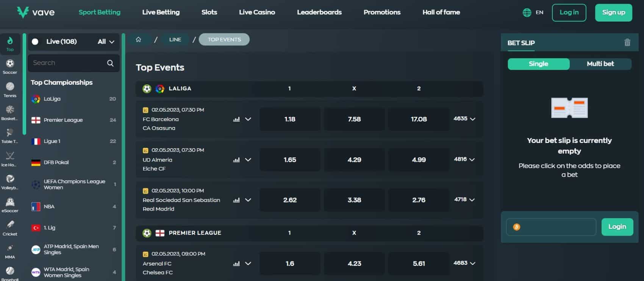Open the Tennis section in the sidebar

[10, 89]
